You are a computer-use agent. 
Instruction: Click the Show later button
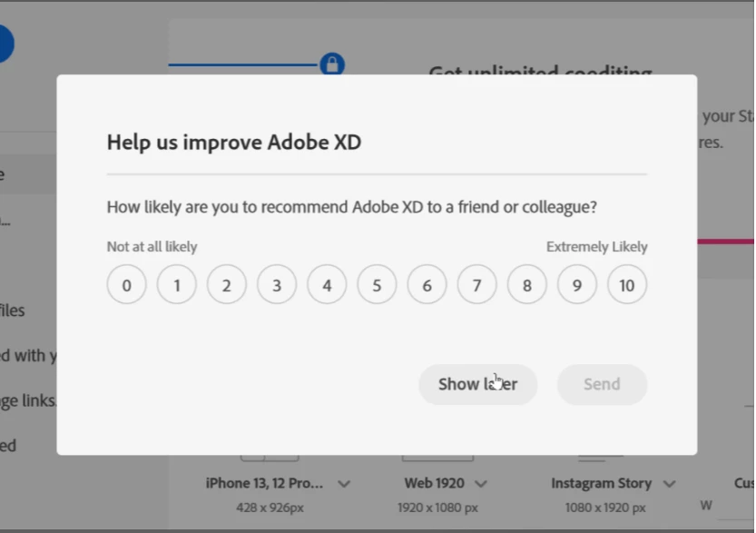pyautogui.click(x=477, y=384)
